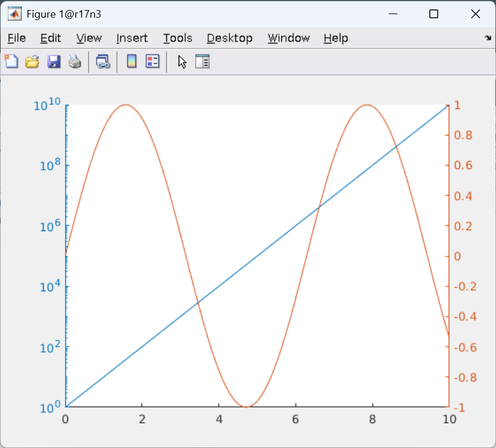Click the New Figure toolbar icon
Viewport: 496px width, 448px height.
(11, 61)
